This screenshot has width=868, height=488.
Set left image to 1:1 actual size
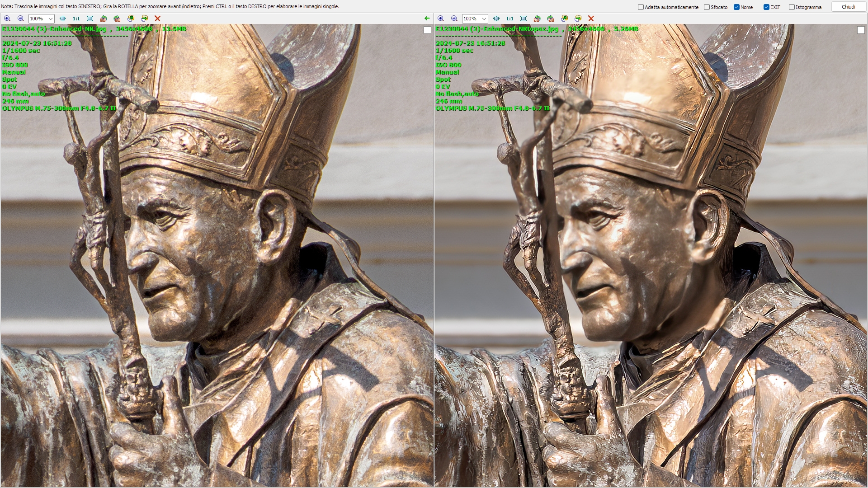(76, 19)
